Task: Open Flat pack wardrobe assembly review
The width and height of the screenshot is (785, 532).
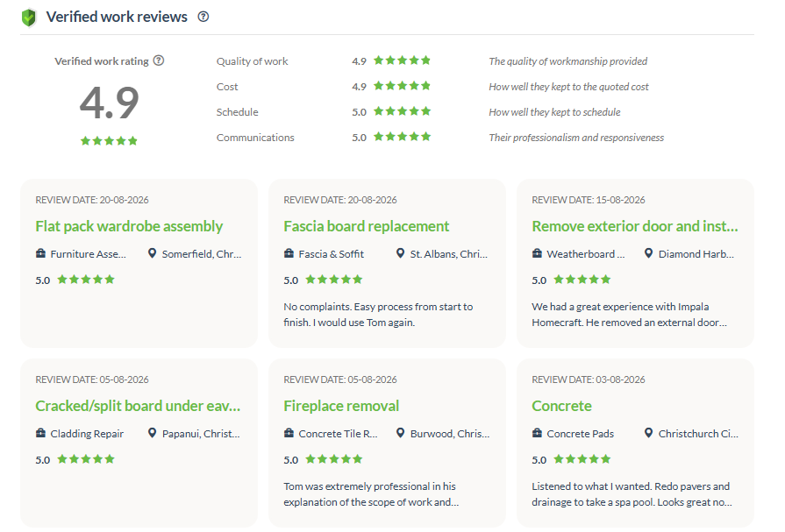Action: click(x=129, y=226)
